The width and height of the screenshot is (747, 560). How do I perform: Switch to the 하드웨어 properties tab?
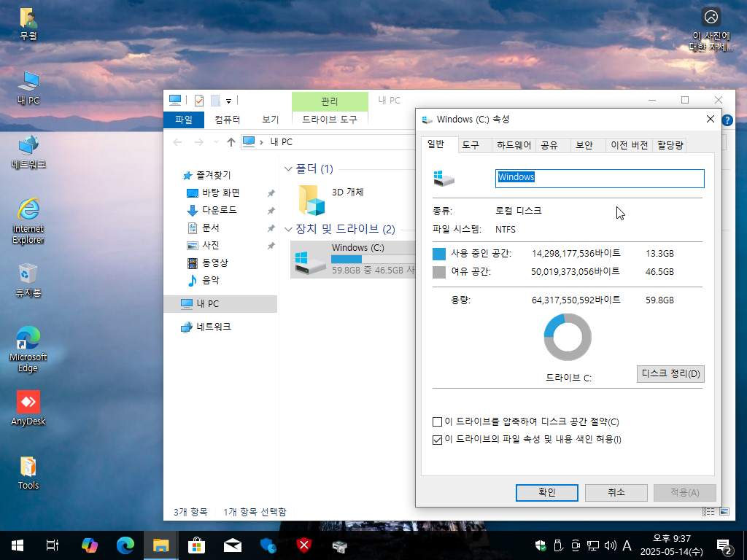click(514, 145)
